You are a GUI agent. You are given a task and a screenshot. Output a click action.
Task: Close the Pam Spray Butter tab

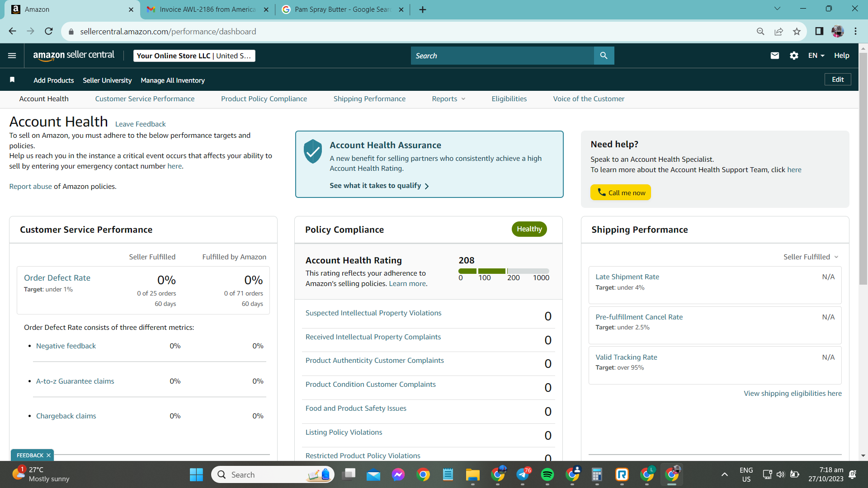point(401,9)
